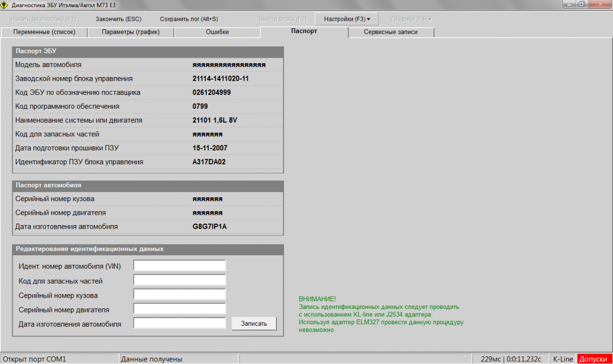The image size is (613, 364).
Task: Click Закончить (ESC) to end diagnostics
Action: pos(119,19)
